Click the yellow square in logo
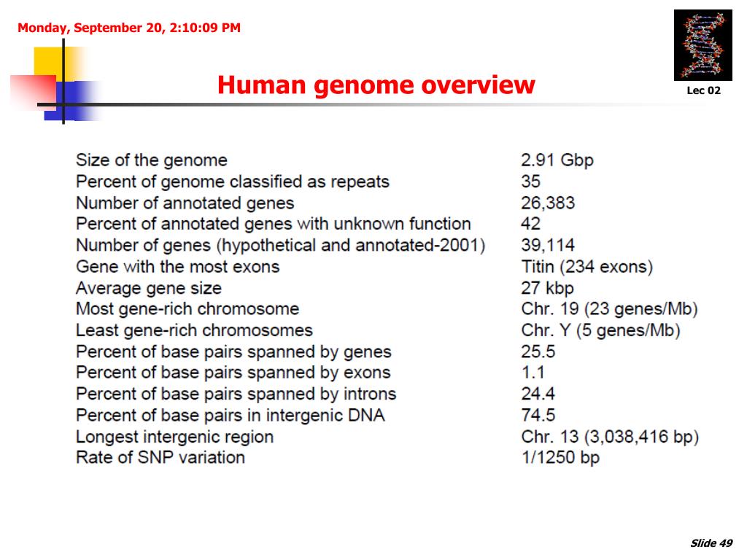The image size is (747, 560). coord(60,63)
